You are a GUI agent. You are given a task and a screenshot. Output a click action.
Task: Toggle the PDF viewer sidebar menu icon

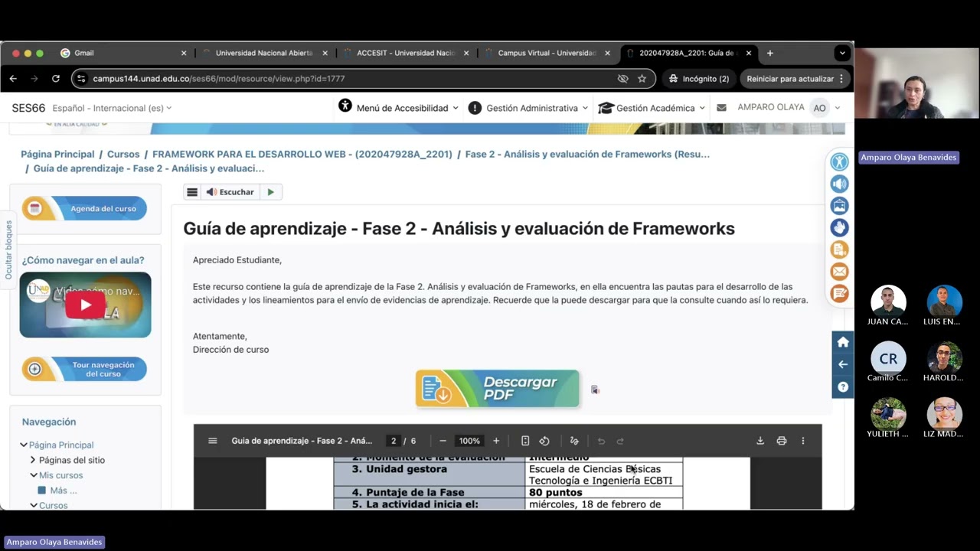pos(213,441)
